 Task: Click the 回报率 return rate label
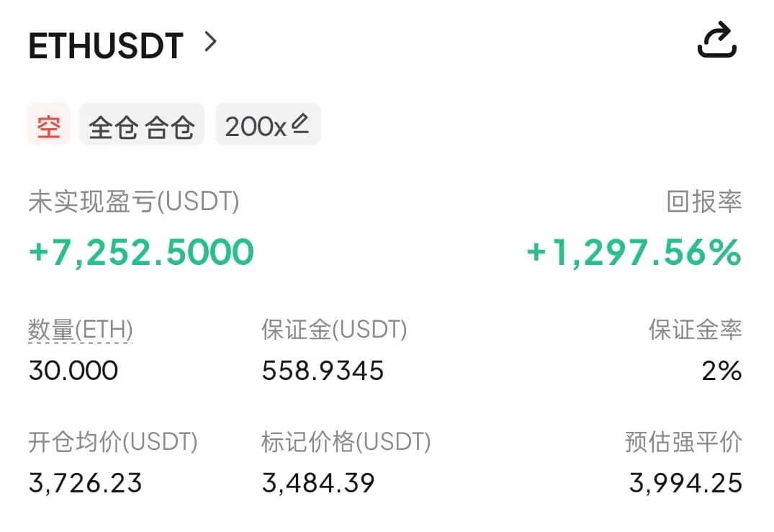pos(704,202)
